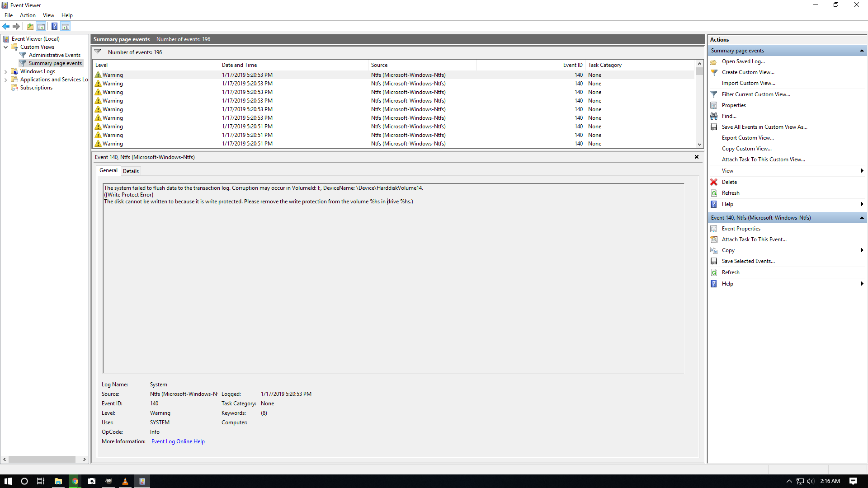Screen dimensions: 868x488
Task: Open Windows Start menu
Action: click(8, 481)
